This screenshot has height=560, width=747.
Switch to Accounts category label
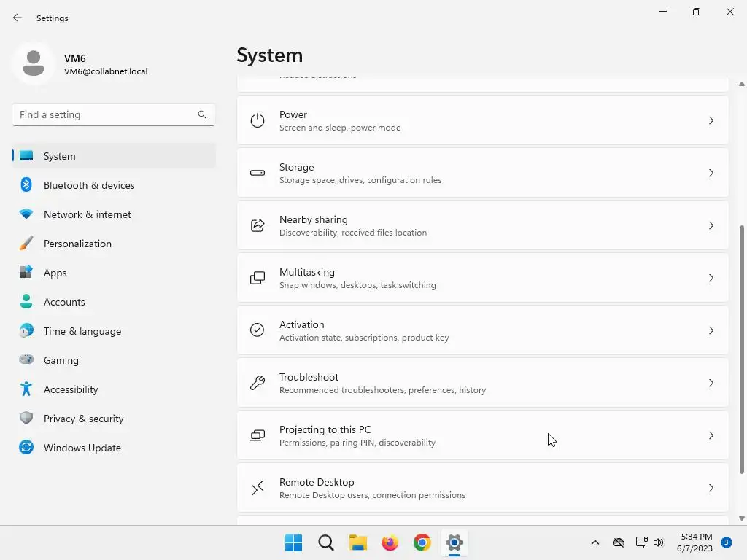(64, 302)
